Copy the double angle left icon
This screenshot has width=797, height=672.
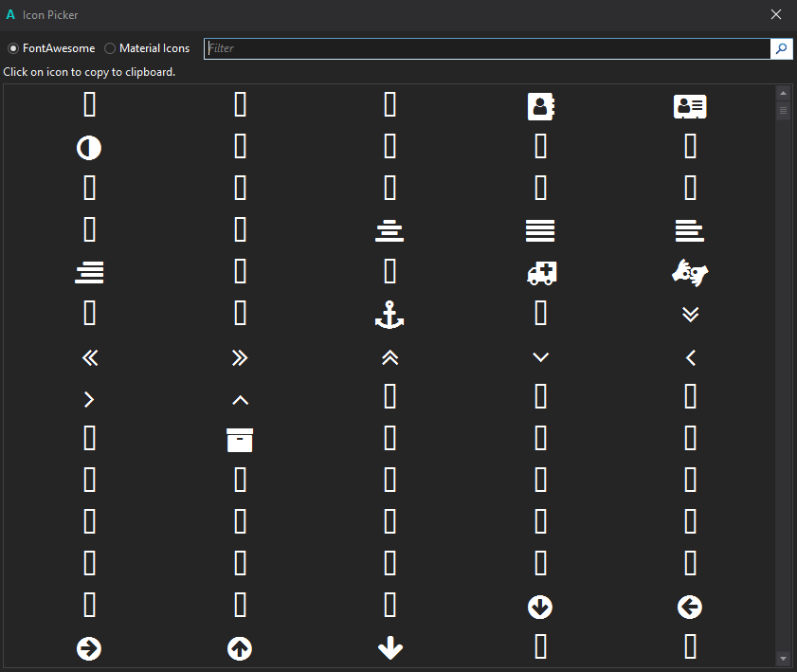point(90,357)
